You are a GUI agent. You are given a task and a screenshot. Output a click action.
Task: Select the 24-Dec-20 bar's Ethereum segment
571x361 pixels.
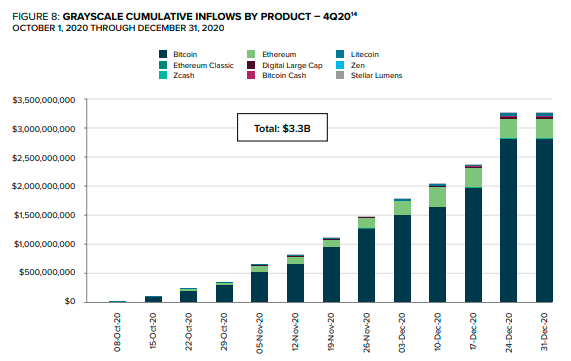(x=508, y=129)
